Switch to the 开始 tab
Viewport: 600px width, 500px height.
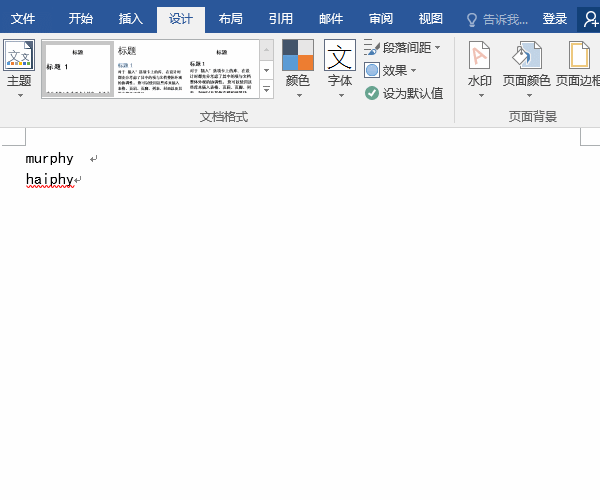click(81, 19)
